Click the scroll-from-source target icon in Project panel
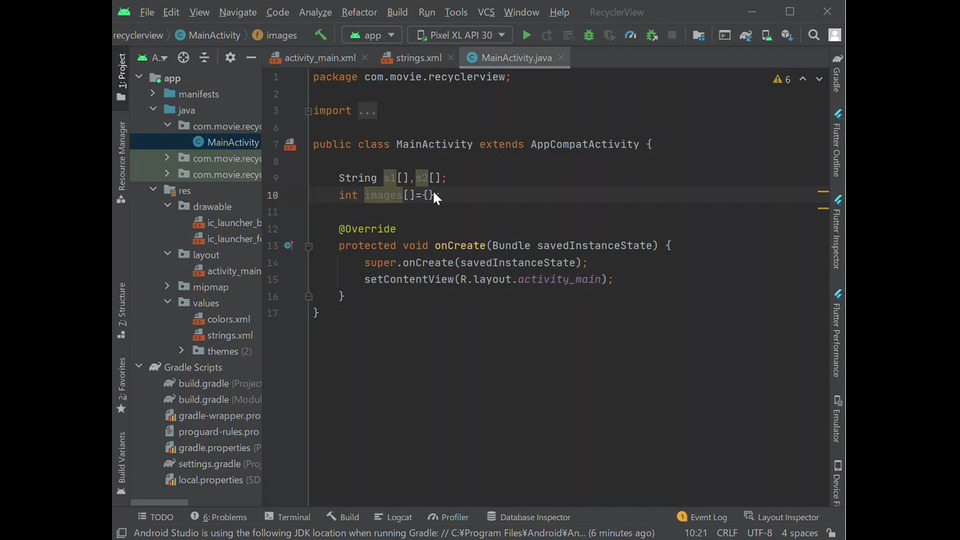This screenshot has height=540, width=960. tap(183, 58)
